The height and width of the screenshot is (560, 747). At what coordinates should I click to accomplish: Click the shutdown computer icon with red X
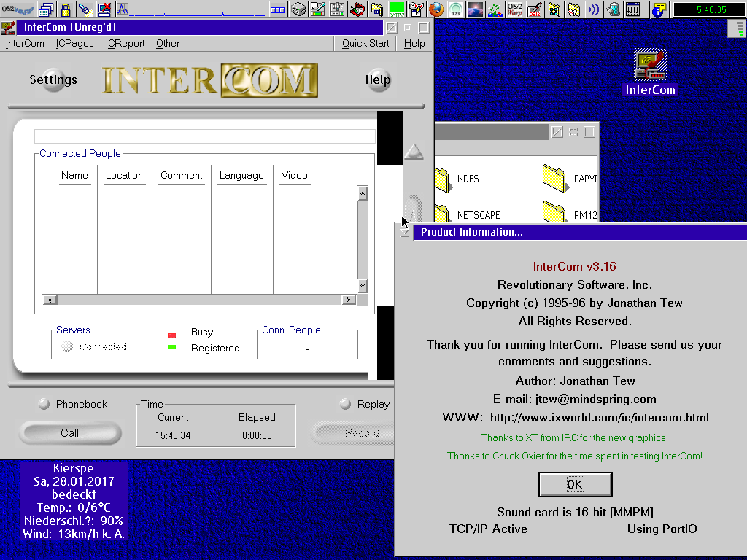pos(104,9)
